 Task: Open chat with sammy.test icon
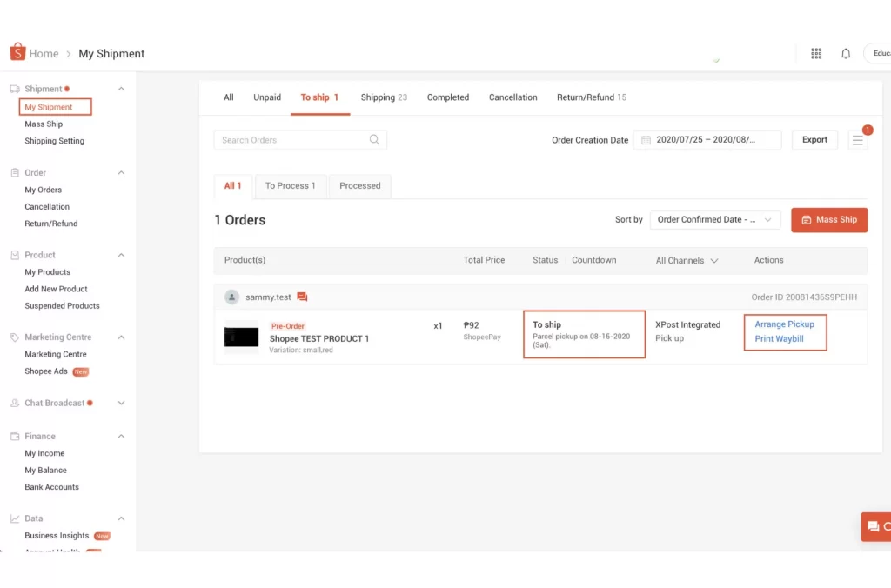[x=302, y=297]
